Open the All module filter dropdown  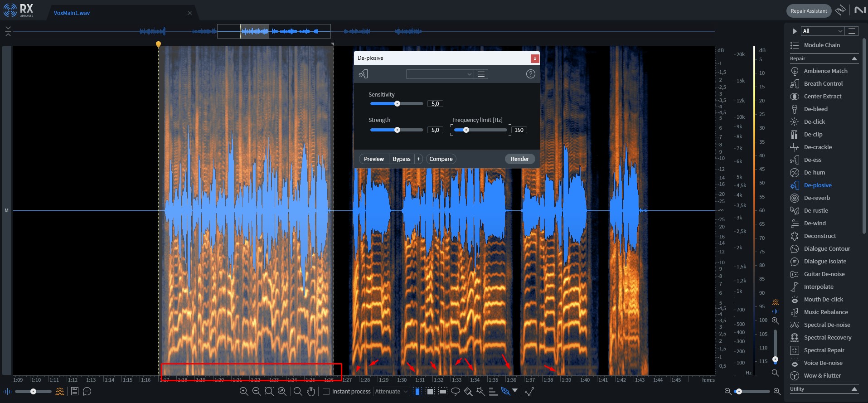coord(822,31)
